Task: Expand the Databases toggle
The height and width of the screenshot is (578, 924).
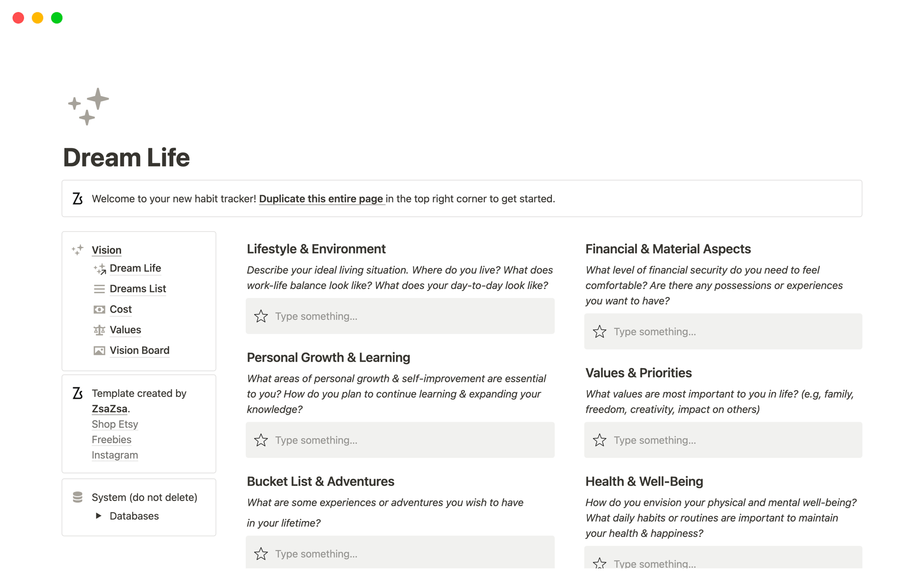Action: [99, 516]
